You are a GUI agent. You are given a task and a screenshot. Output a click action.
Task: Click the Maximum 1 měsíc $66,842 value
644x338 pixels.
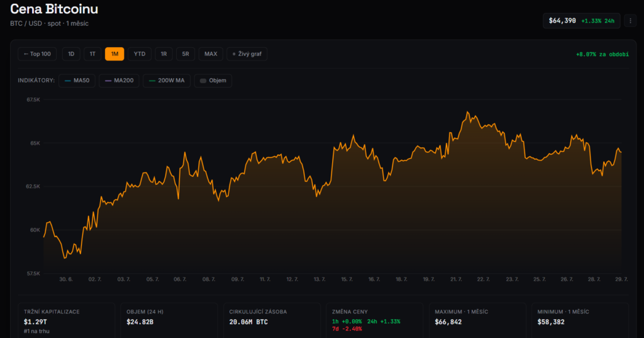[x=448, y=322]
